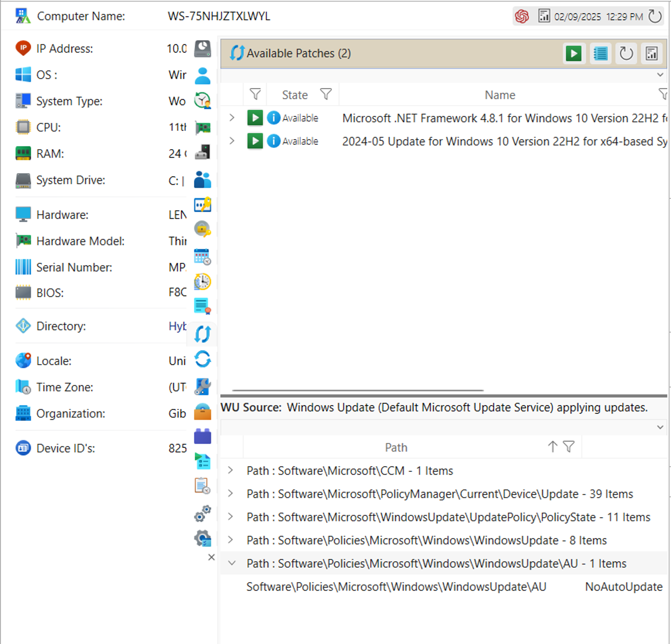Expand the patches grid dropdown chevron
Screen dimensions: 671x644
(660, 75)
